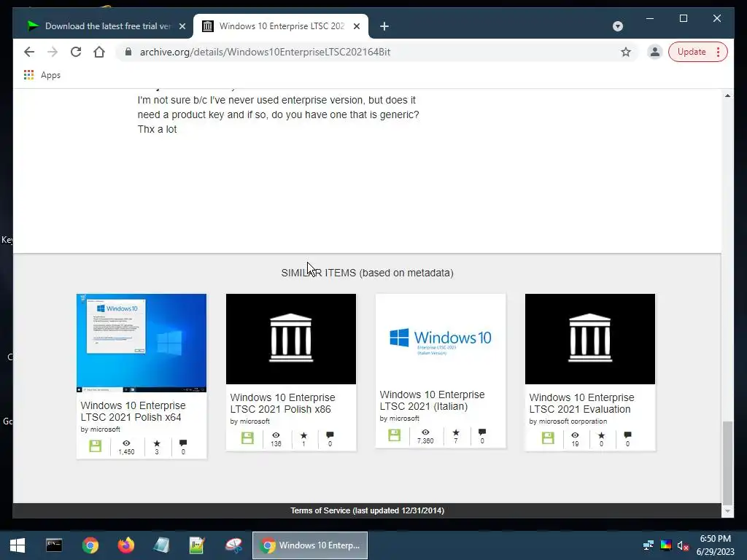
Task: Click the Windows 10 Enterprise LTSC 2021 Polish x86 title
Action: point(282,402)
